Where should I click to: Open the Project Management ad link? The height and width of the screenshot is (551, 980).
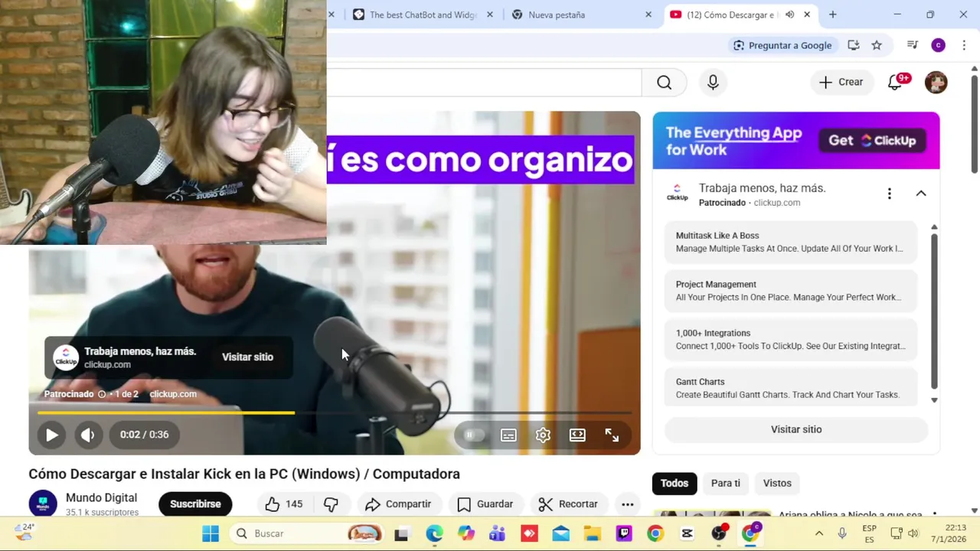coord(790,291)
